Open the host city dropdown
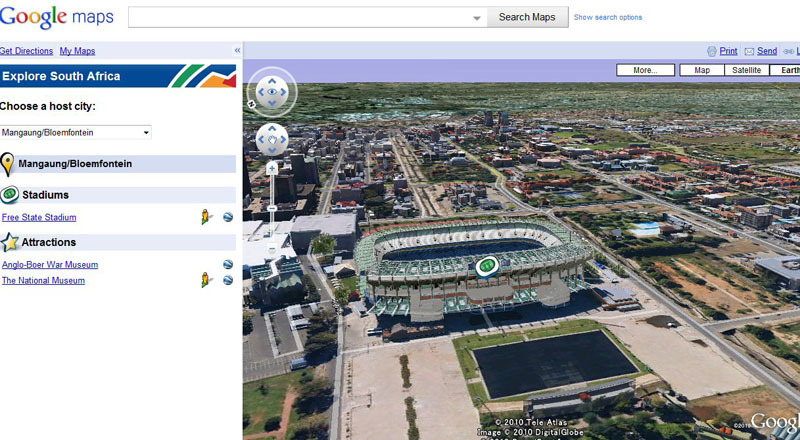800x440 pixels. (76, 132)
